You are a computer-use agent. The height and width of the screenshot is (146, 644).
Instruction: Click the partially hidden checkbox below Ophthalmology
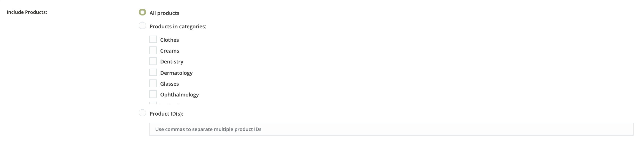pyautogui.click(x=153, y=103)
